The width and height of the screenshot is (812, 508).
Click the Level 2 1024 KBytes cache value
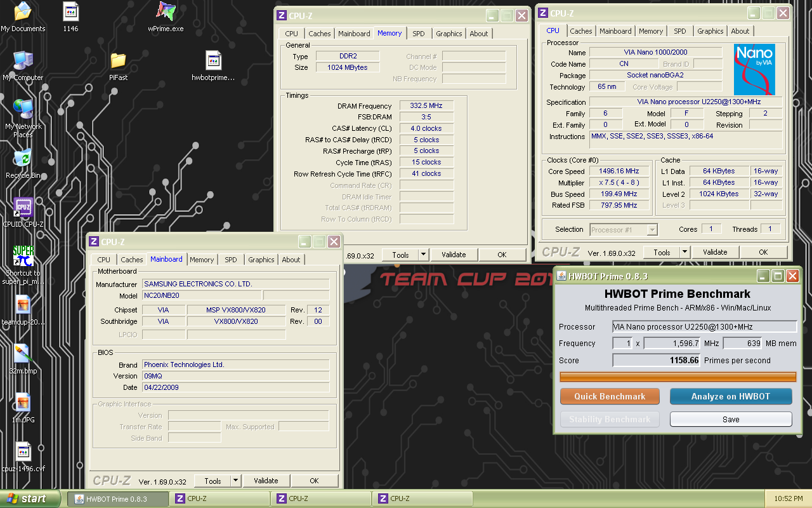[x=719, y=194]
